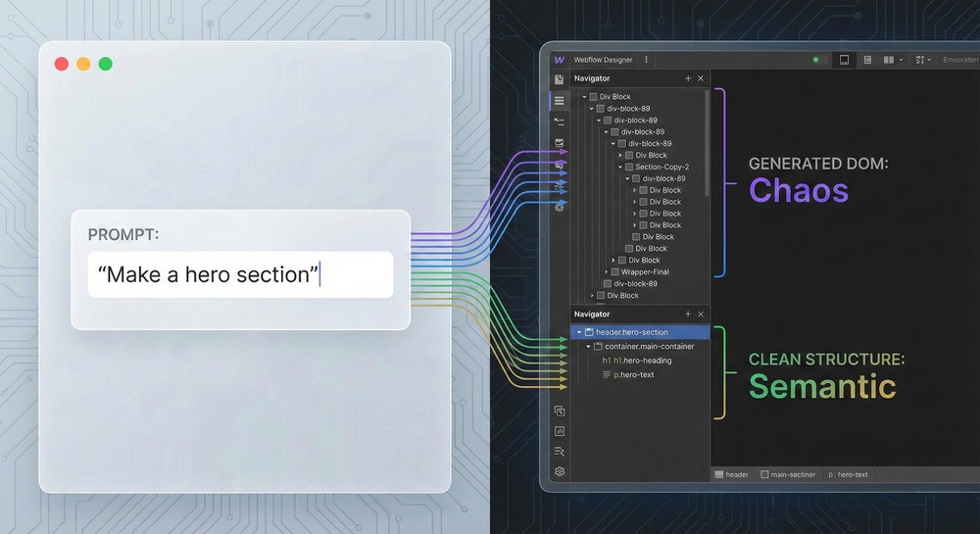980x534 pixels.
Task: Click the square icon beside Wrapper-Final
Action: pos(615,272)
